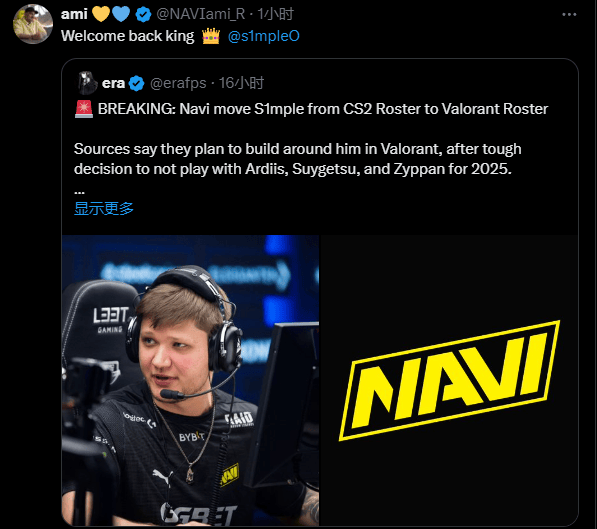The width and height of the screenshot is (597, 529).
Task: Click the crown emoji in the tweet
Action: [x=211, y=36]
